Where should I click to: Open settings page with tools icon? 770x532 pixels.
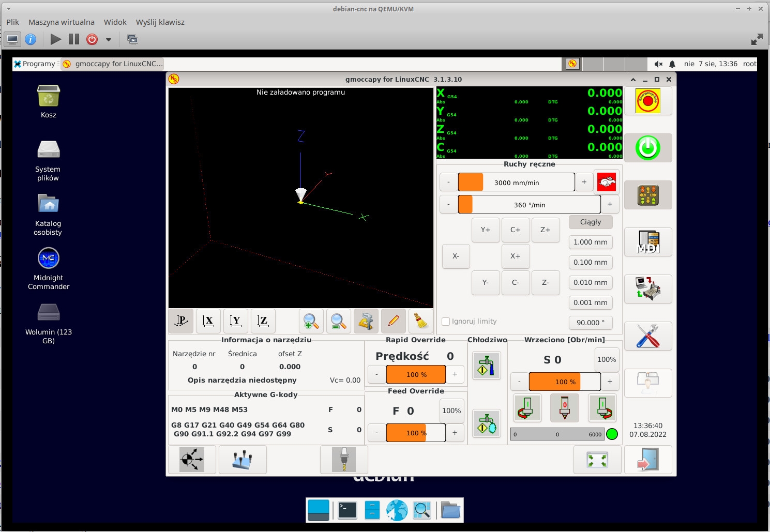pos(648,336)
